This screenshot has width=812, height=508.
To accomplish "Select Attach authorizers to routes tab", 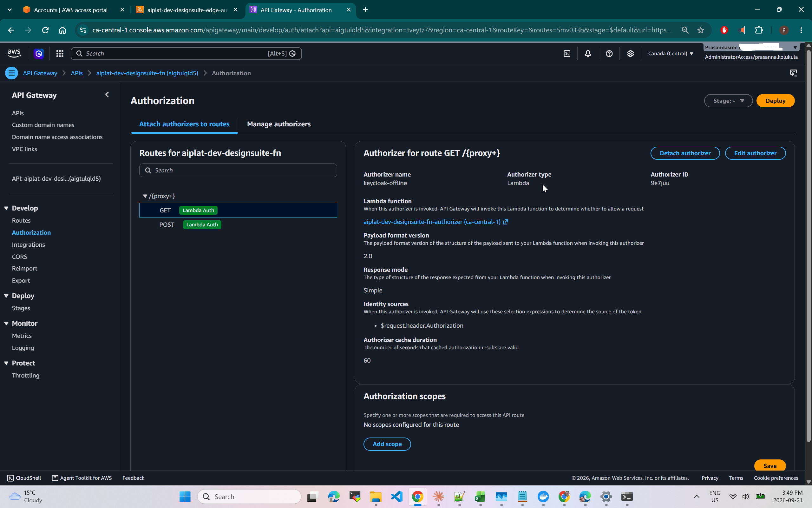I will pyautogui.click(x=184, y=124).
